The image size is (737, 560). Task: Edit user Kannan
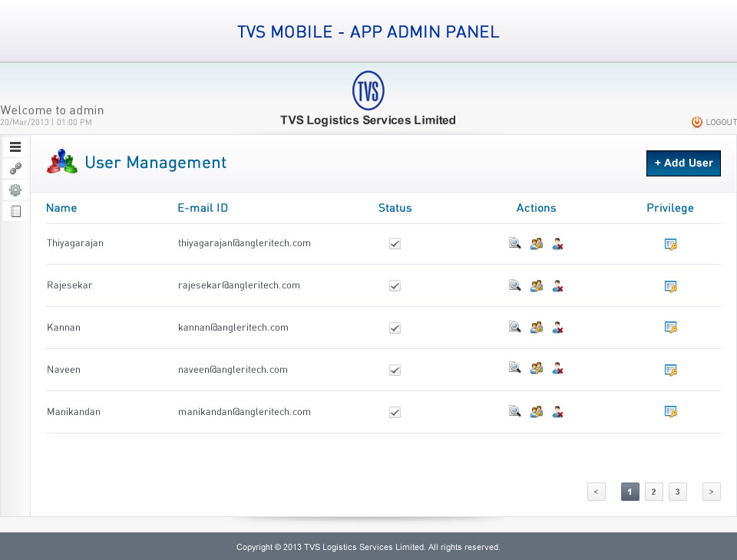point(537,327)
